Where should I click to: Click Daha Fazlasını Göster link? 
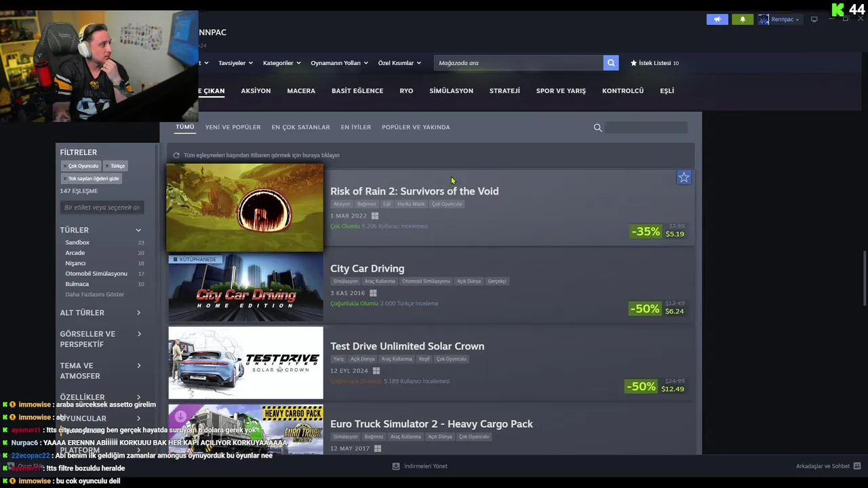(x=94, y=295)
